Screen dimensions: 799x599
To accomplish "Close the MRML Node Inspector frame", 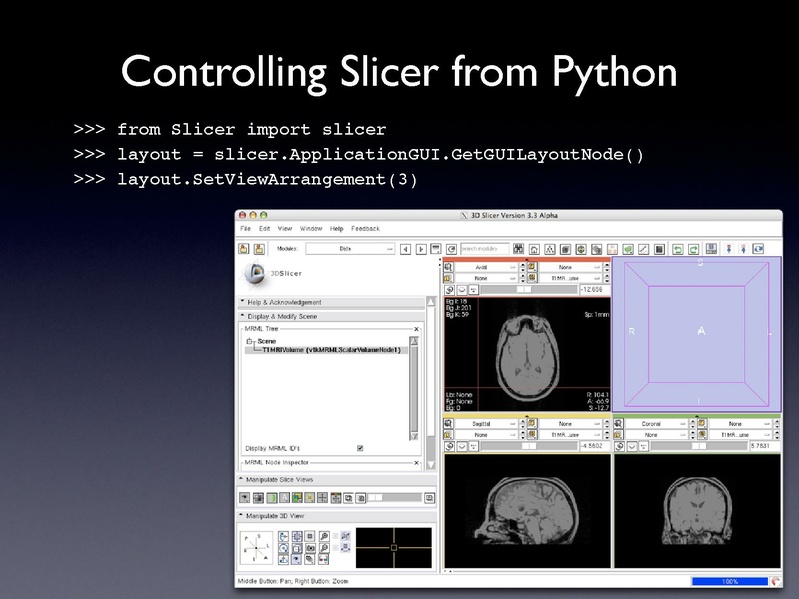I will [x=416, y=462].
